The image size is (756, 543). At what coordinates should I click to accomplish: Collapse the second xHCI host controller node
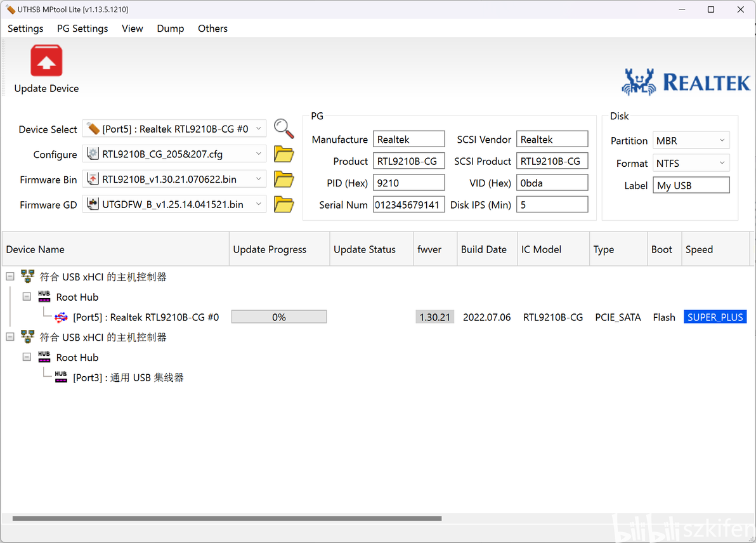coord(10,337)
